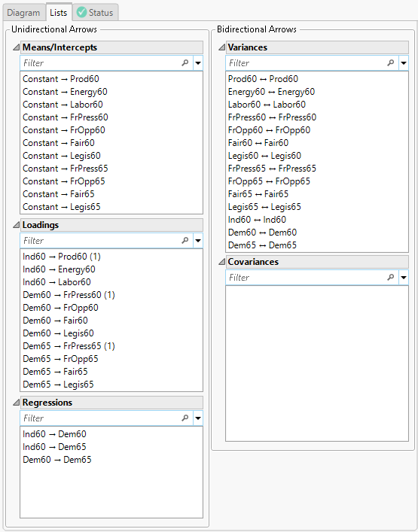
Task: Open the Variances filter dropdown arrow
Action: [404, 63]
